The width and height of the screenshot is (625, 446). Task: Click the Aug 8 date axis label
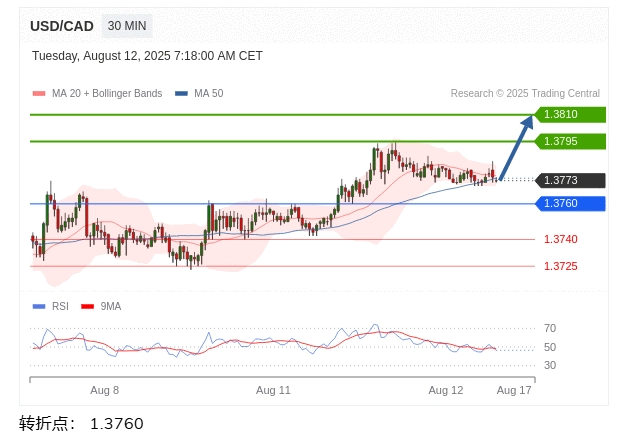104,390
